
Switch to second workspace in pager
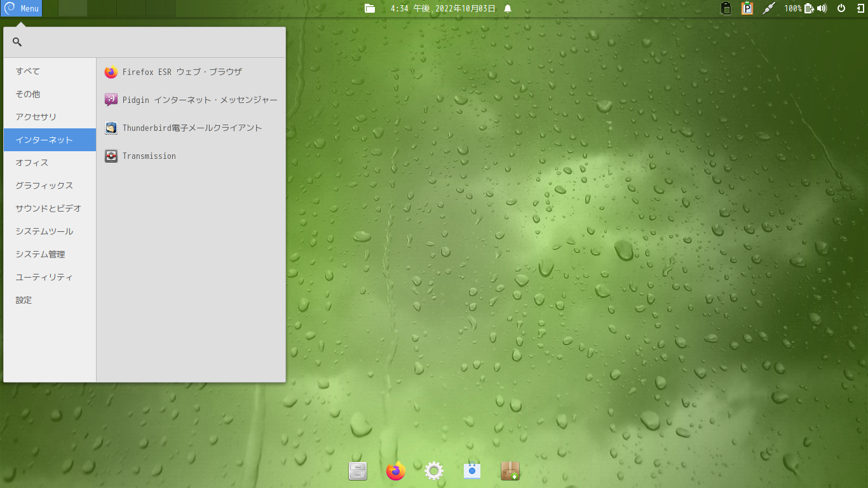[x=102, y=8]
